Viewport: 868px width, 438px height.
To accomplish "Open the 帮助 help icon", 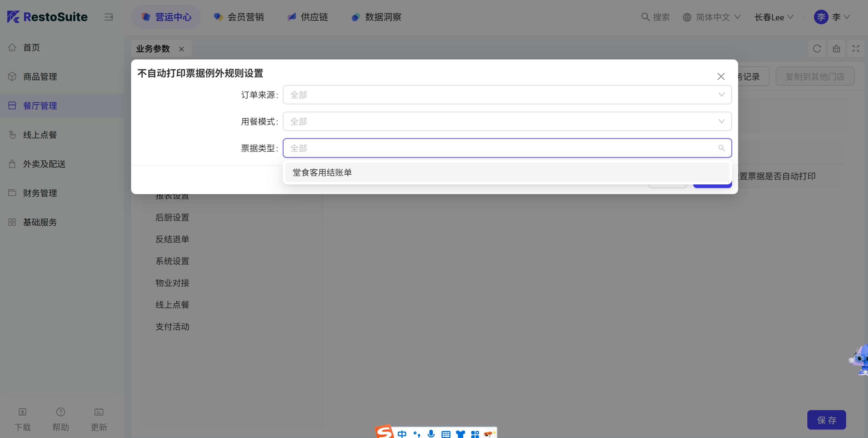I will click(x=61, y=412).
